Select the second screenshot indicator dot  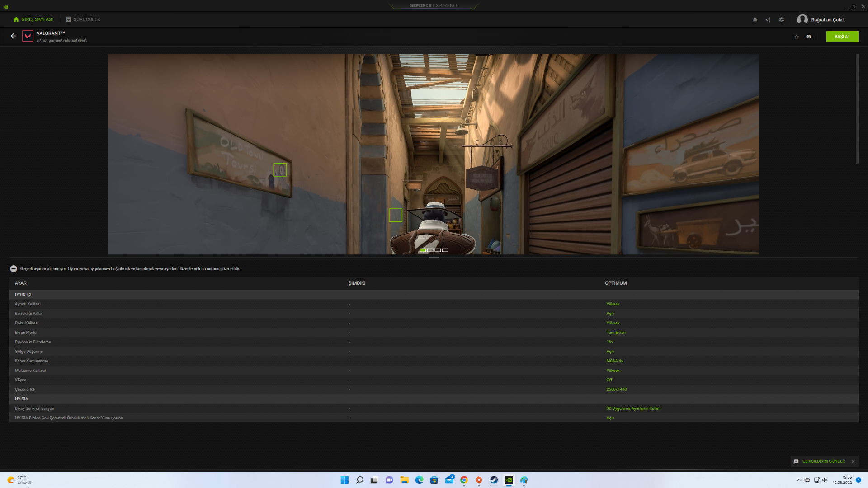[x=430, y=250]
